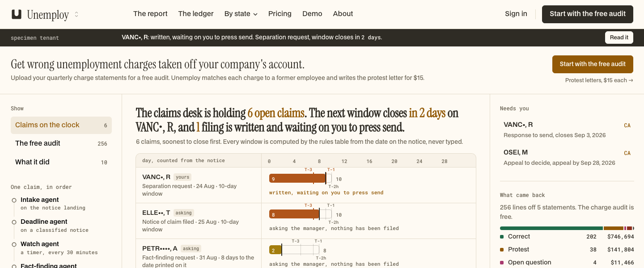Screen dimensions: 644x268
Task: Expand the By state menu
Action: coord(241,14)
